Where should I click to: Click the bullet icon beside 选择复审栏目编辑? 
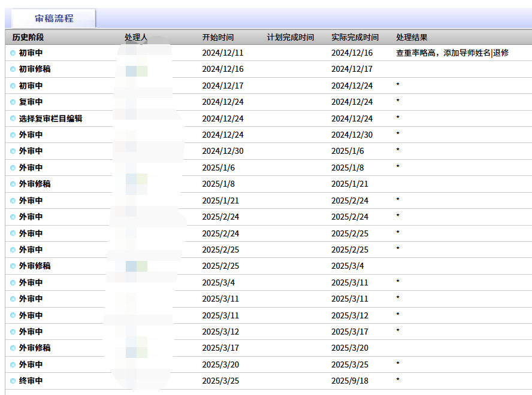click(x=13, y=118)
